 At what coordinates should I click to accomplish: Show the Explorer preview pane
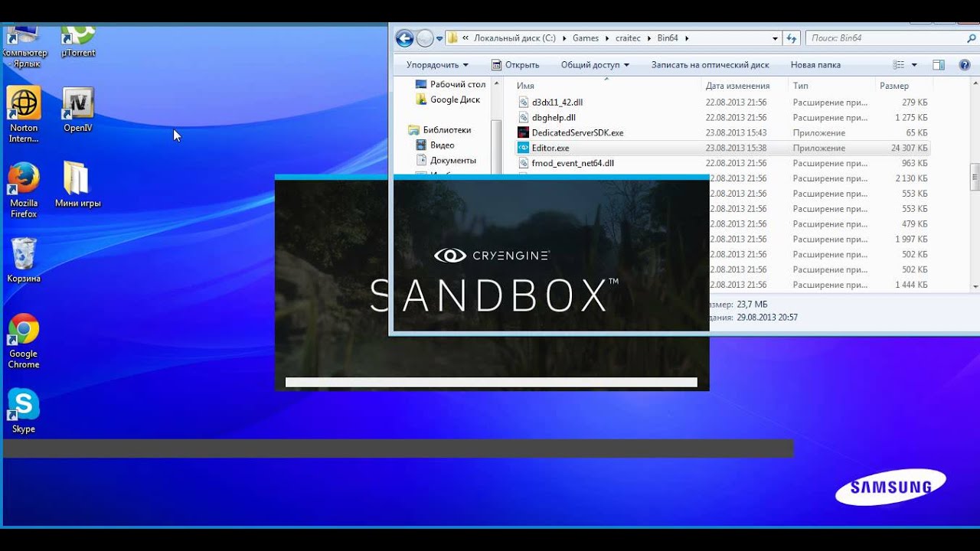tap(939, 65)
